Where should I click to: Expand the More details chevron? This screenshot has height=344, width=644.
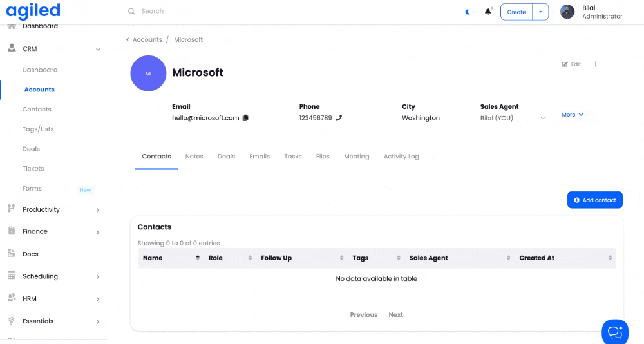tap(581, 115)
